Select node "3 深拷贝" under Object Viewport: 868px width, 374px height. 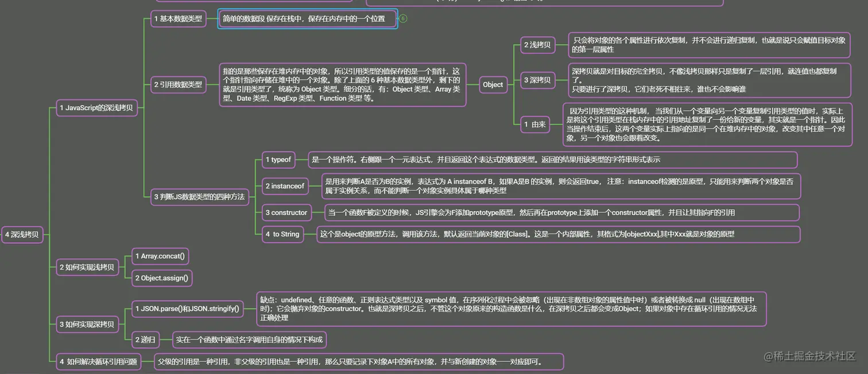click(x=538, y=80)
